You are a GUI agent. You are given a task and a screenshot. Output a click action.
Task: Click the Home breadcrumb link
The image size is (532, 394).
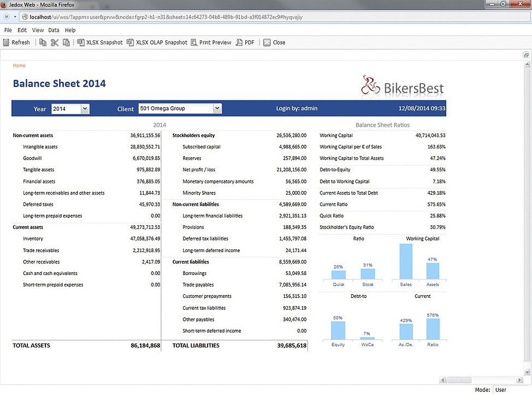(19, 65)
